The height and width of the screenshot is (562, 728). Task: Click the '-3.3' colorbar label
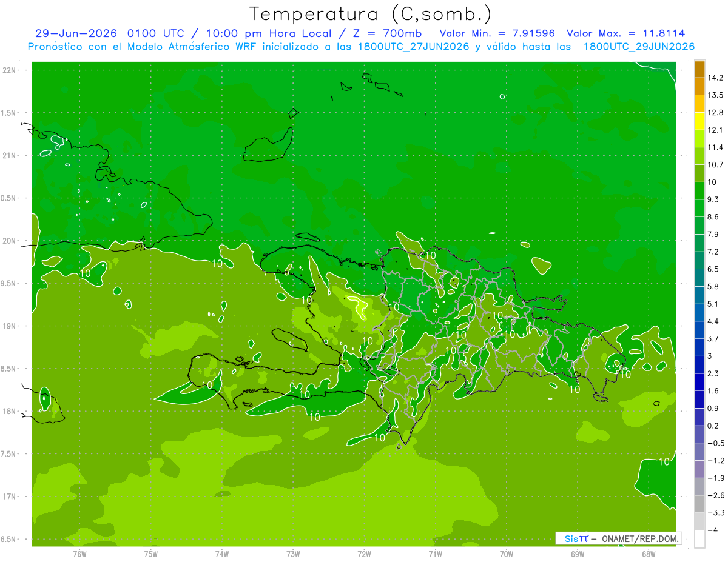(x=716, y=513)
